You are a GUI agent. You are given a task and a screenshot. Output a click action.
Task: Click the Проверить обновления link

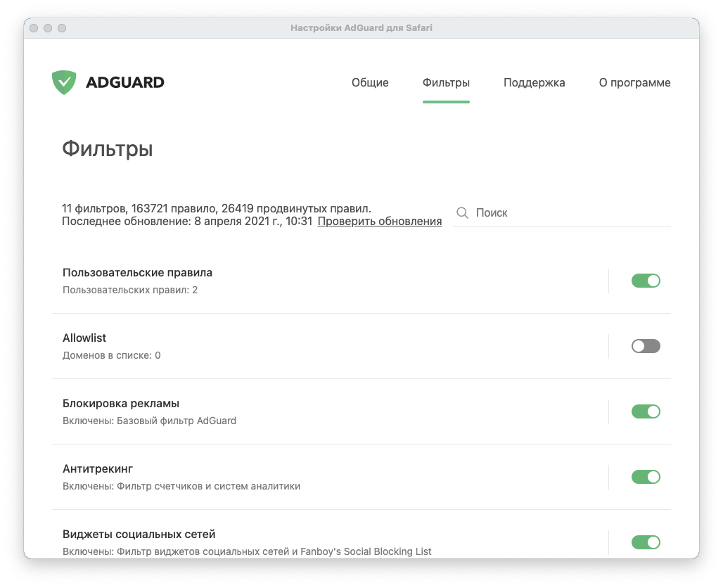380,222
